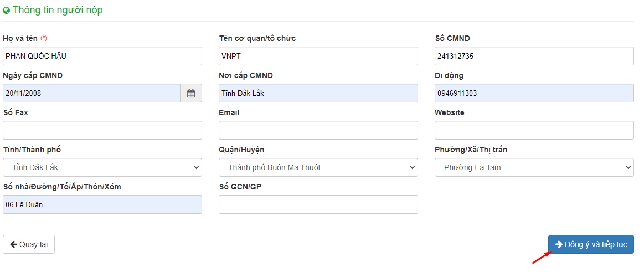Focus the Nơi cấp CMND field
Screen dimensions: 644x272
click(318, 93)
